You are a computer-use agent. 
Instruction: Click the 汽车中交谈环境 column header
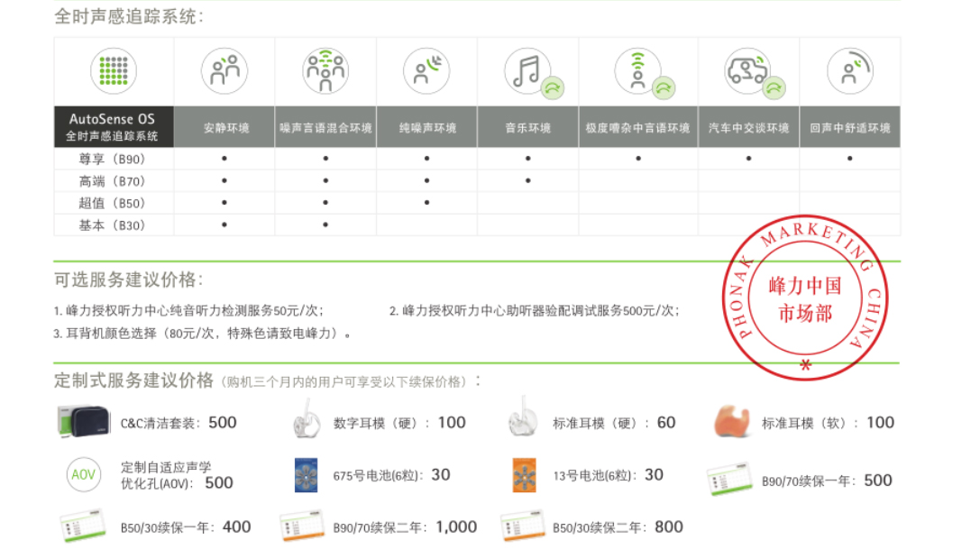point(749,127)
